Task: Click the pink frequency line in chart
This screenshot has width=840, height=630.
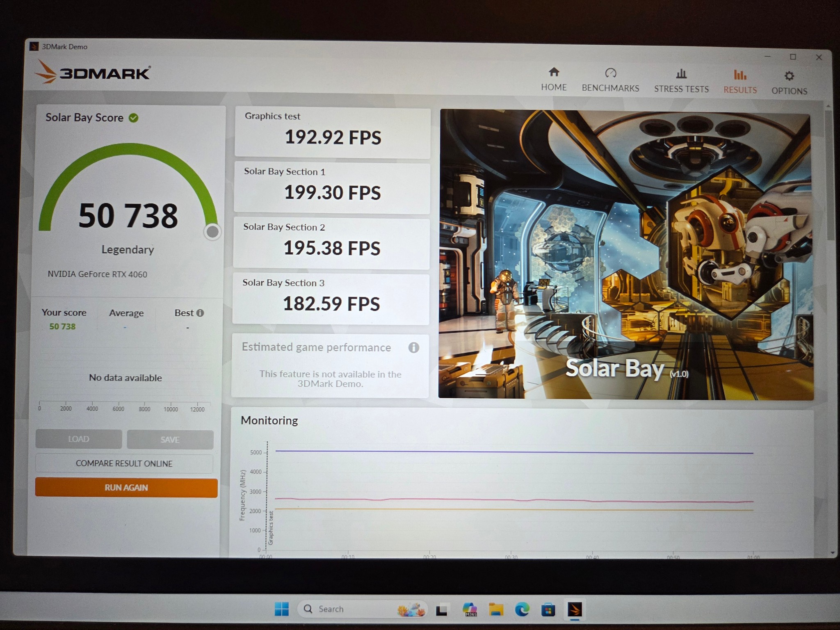Action: coord(514,500)
